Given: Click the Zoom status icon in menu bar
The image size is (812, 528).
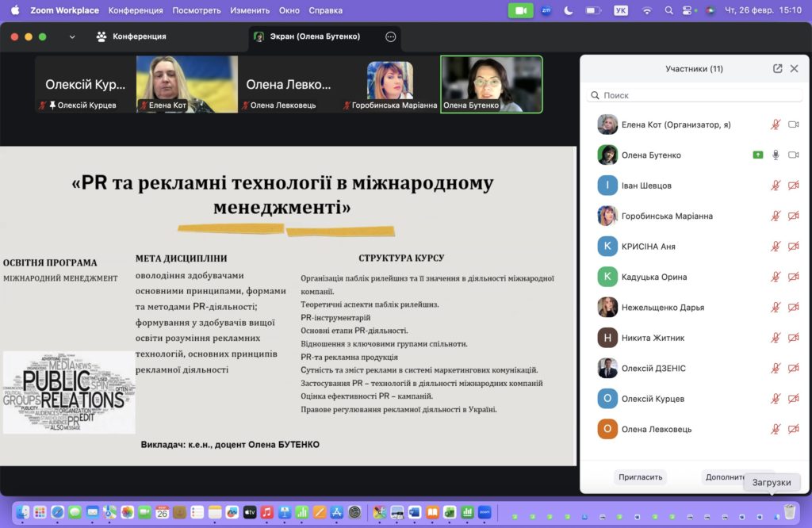Looking at the screenshot, I should pyautogui.click(x=546, y=10).
